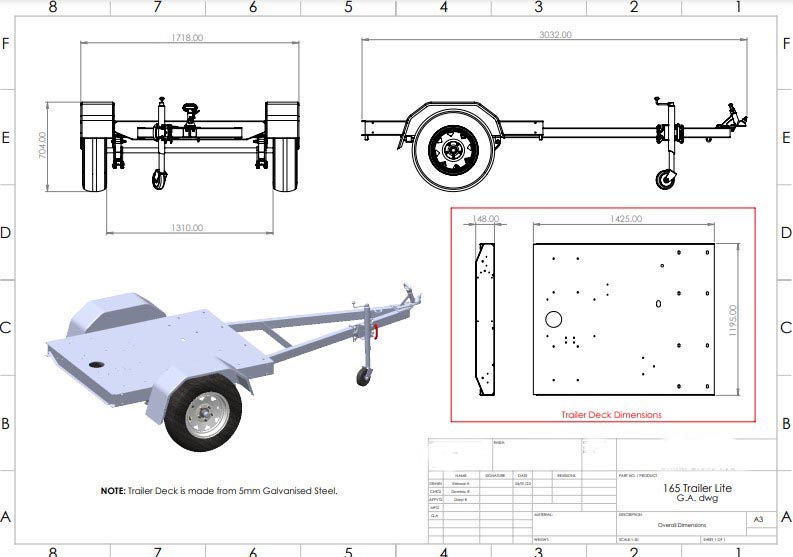Click the wheel in the isometric view
Screen dimensions: 793x557
pyautogui.click(x=206, y=413)
